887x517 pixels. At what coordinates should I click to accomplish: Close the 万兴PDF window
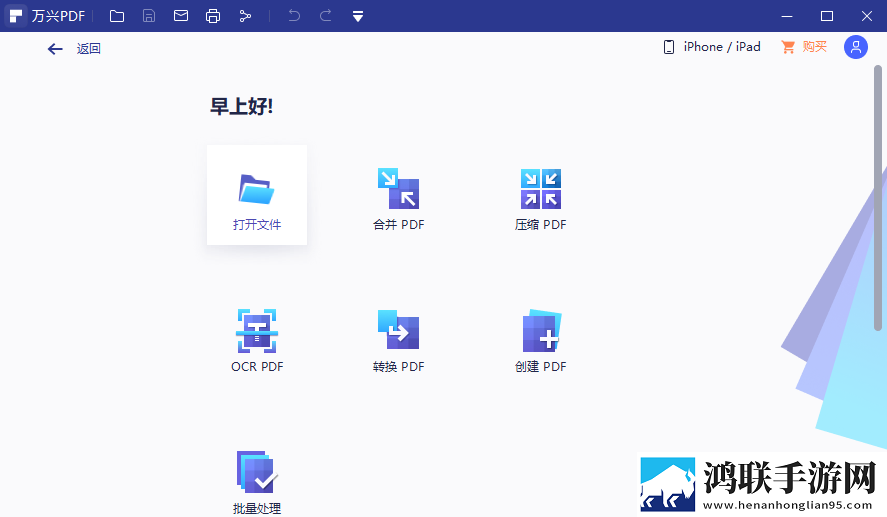[x=867, y=16]
